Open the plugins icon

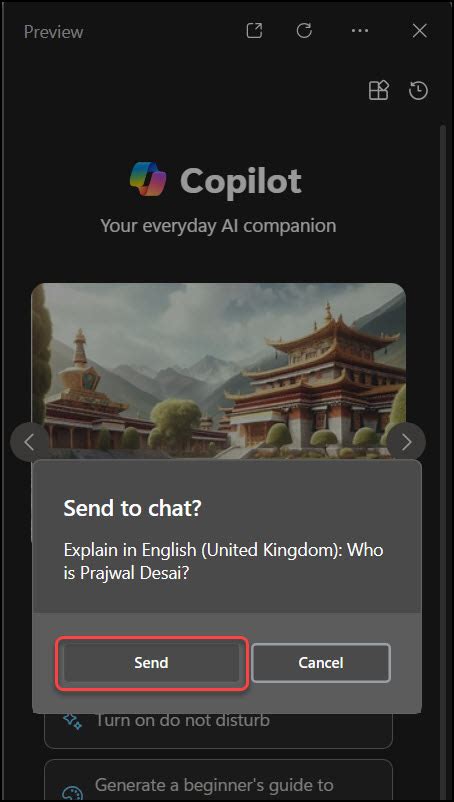pos(379,91)
